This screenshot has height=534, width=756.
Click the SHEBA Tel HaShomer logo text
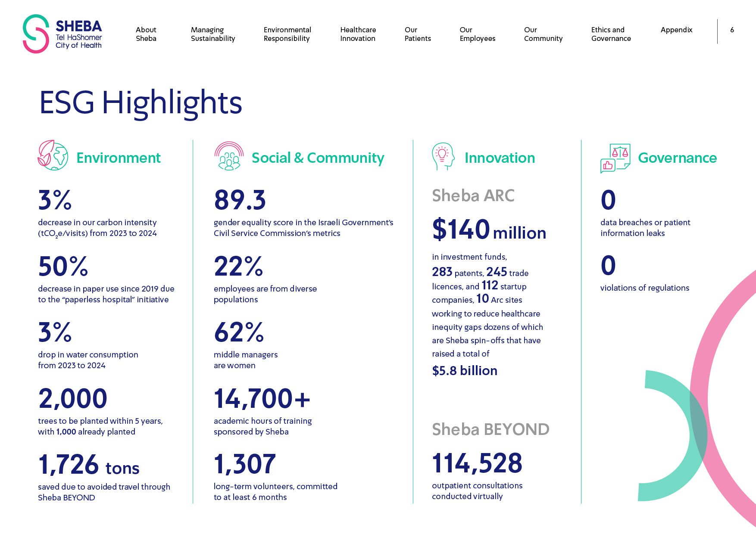point(79,34)
